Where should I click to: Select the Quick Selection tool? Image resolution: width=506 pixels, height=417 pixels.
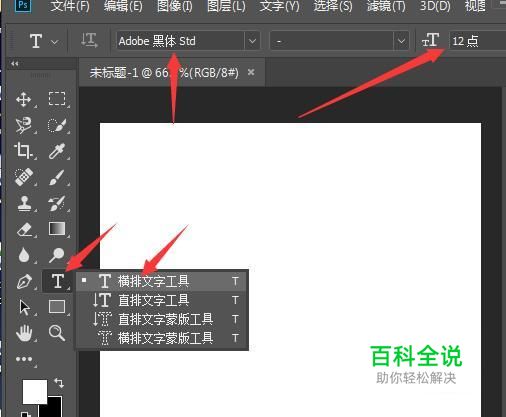(57, 125)
